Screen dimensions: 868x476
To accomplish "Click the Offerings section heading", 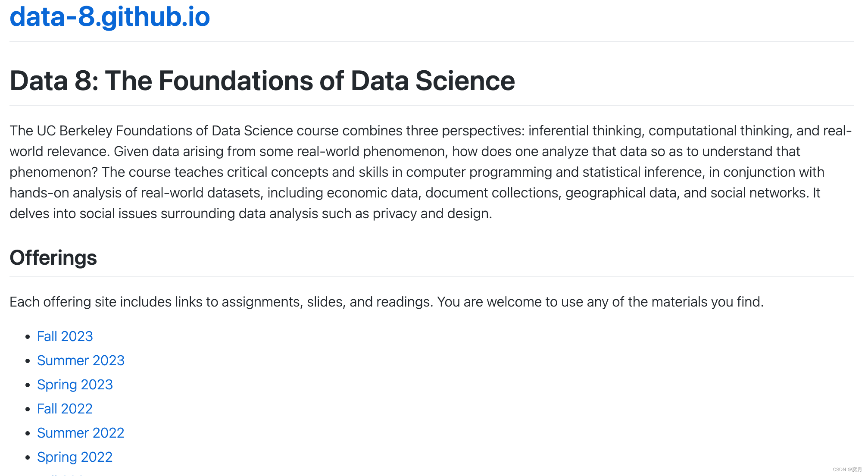I will (x=53, y=258).
